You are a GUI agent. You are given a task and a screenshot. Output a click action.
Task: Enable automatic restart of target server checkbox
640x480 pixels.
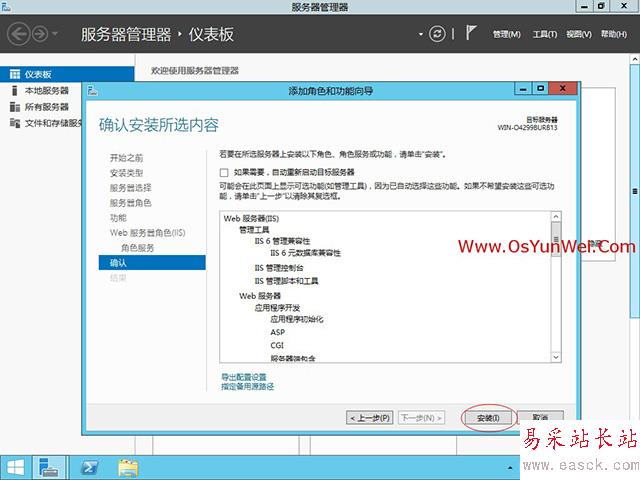pos(224,173)
